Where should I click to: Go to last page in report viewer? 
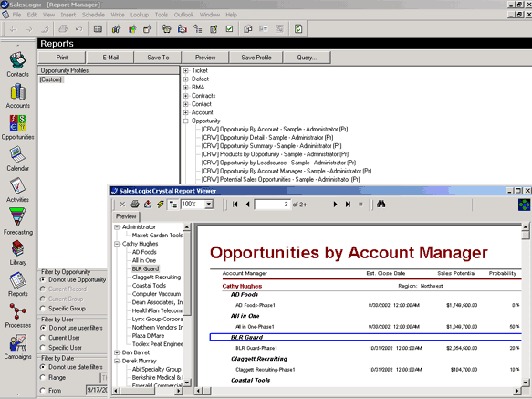[x=348, y=205]
